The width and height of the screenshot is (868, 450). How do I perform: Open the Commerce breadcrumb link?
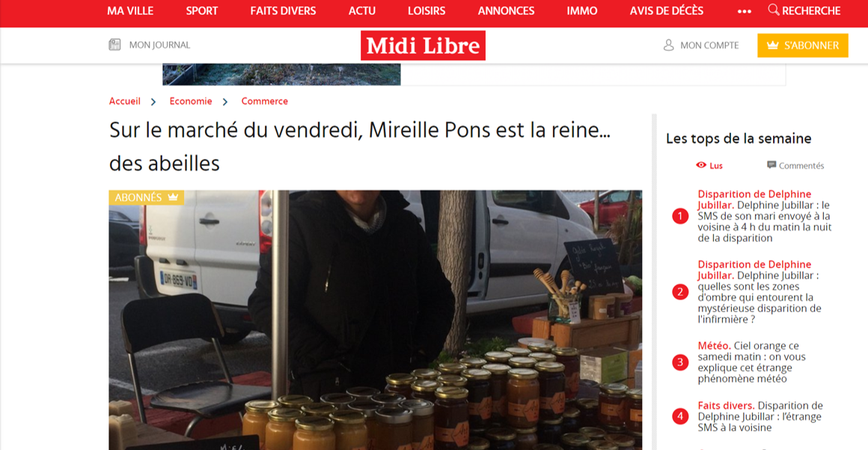pos(265,101)
